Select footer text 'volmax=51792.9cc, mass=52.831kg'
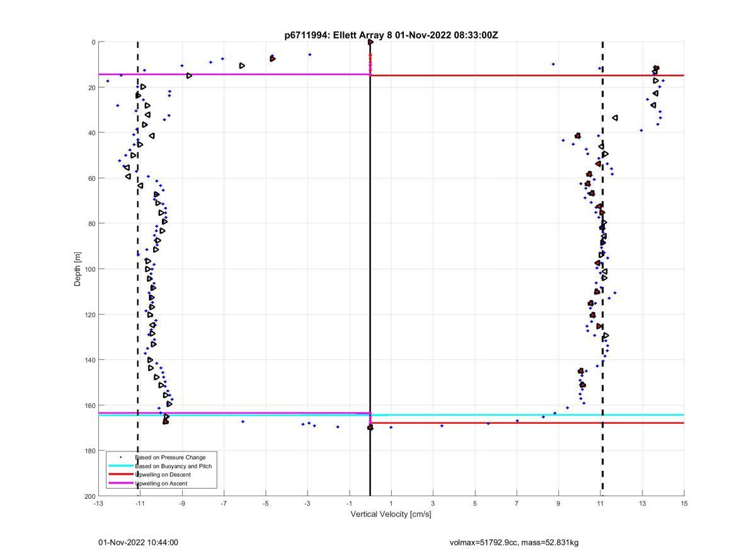Image resolution: width=756 pixels, height=558 pixels. point(514,542)
